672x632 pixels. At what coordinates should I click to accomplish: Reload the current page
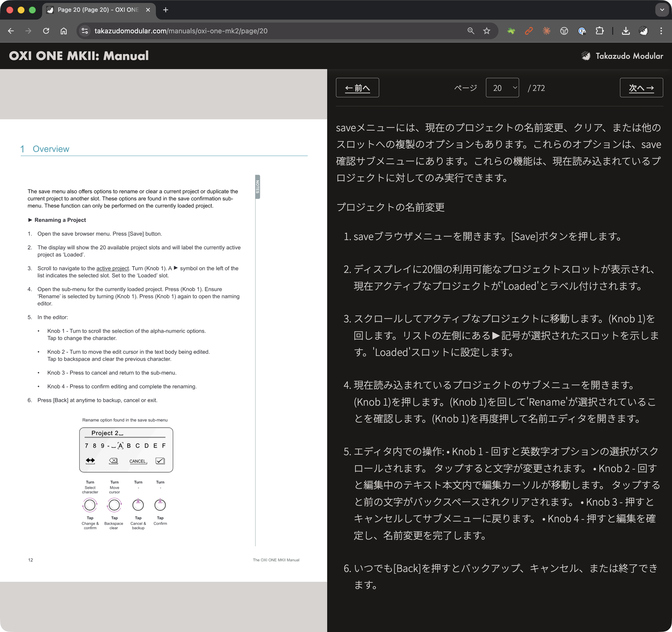click(46, 31)
